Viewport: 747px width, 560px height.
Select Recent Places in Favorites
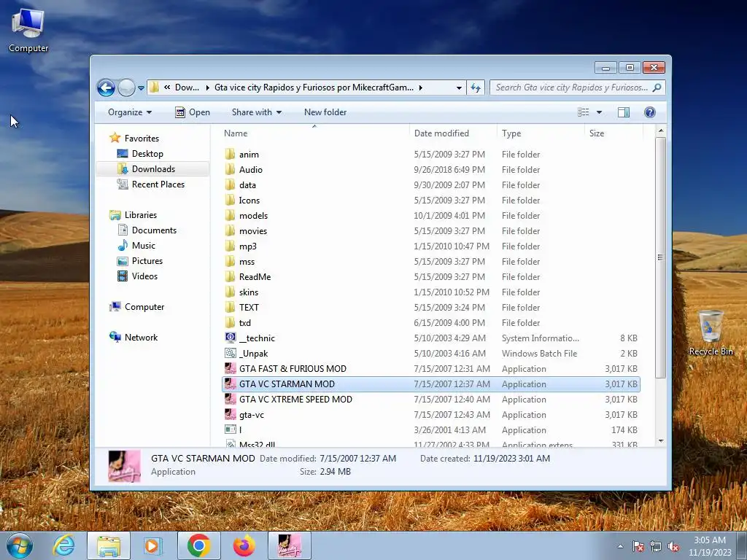point(158,184)
